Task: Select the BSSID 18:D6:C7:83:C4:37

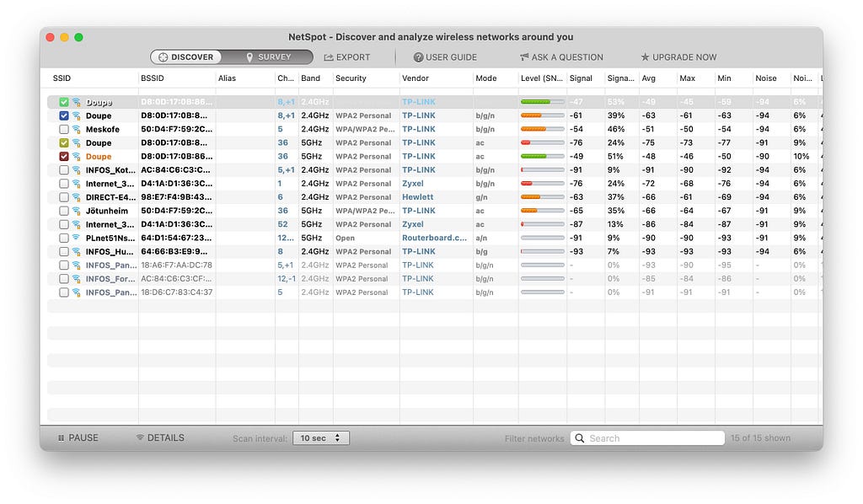Action: [x=177, y=292]
